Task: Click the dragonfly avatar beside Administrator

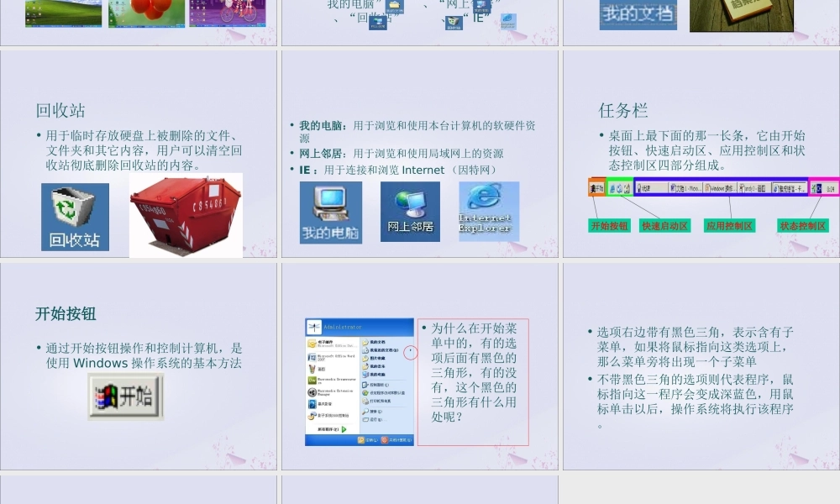Action: coord(314,327)
